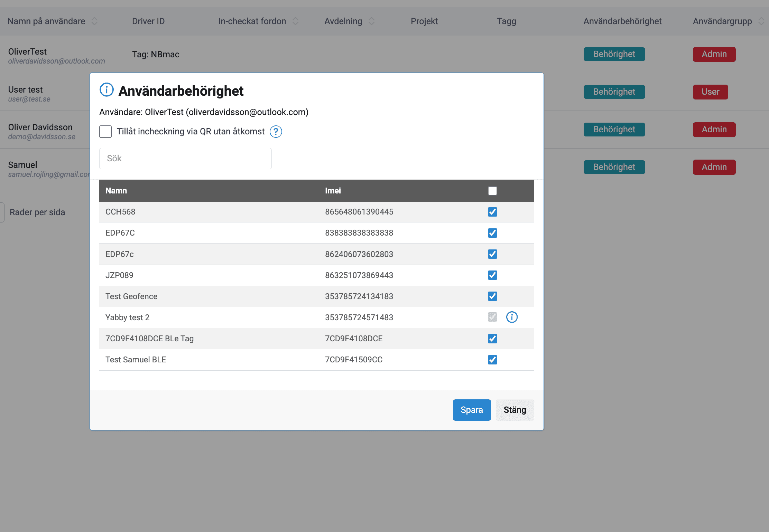Uncheck the JZP089 vehicle checkbox
Screen dimensions: 769x532
(x=492, y=275)
